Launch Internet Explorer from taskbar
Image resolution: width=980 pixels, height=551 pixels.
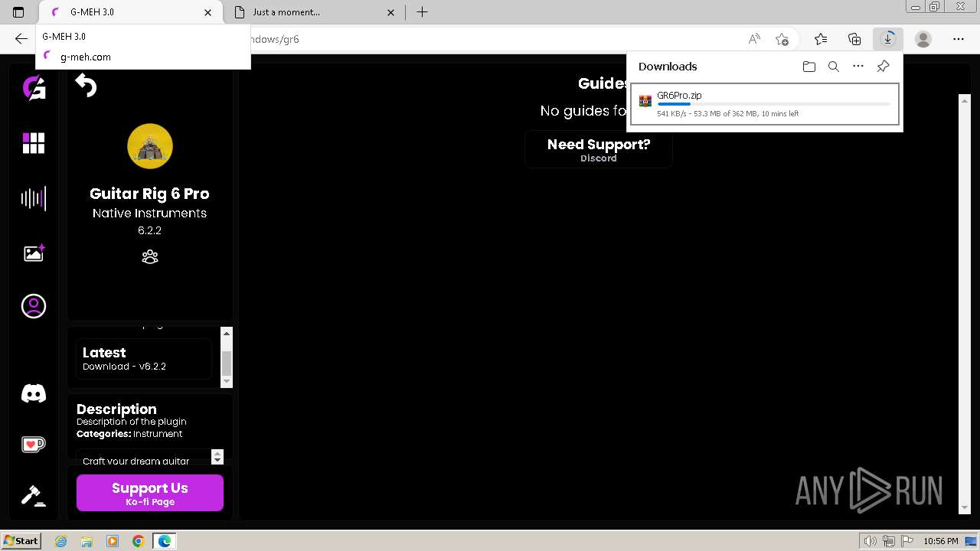tap(61, 541)
